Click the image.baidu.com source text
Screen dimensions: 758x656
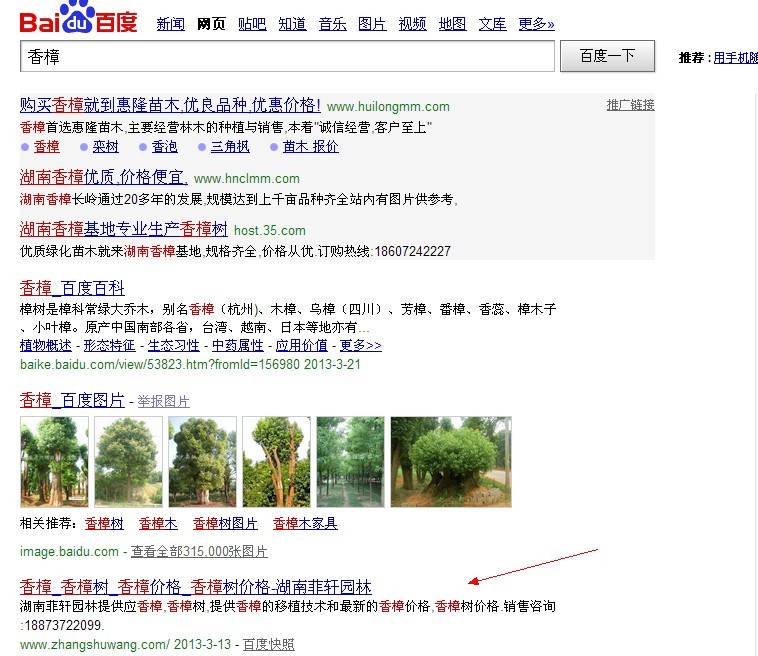[x=69, y=551]
